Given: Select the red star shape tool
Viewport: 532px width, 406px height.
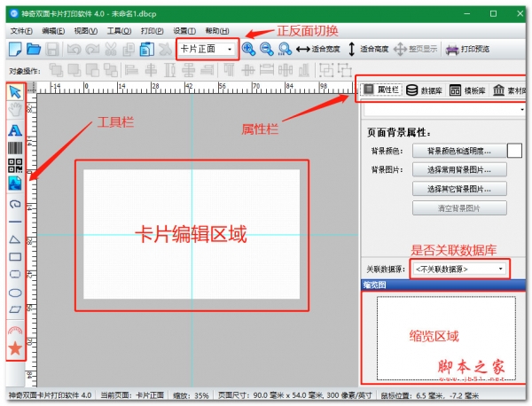Looking at the screenshot, I should click(15, 348).
